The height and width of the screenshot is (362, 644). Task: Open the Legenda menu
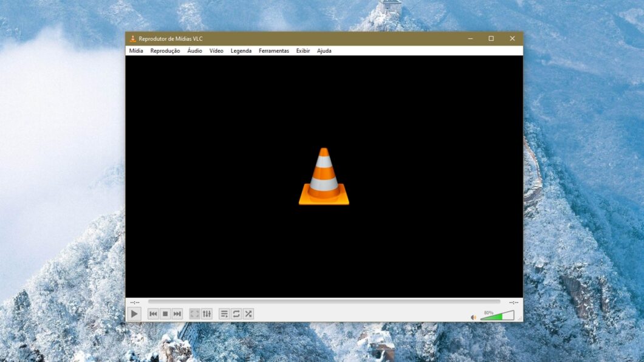tap(241, 51)
